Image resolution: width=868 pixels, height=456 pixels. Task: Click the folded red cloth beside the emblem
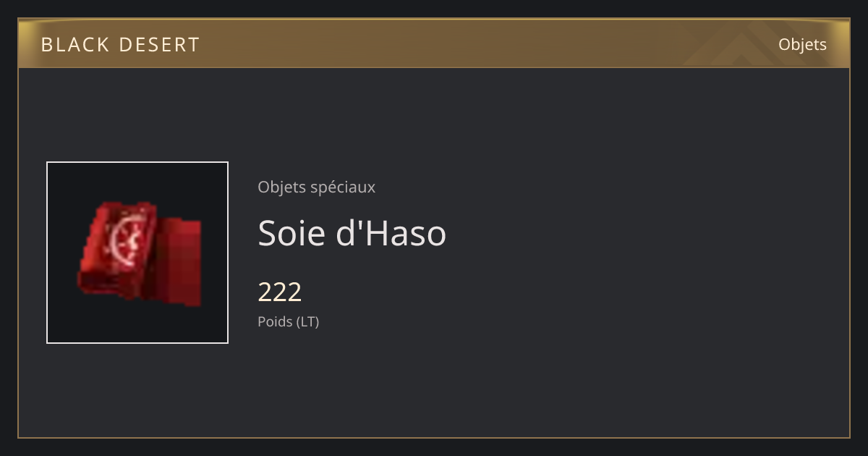pos(181,261)
